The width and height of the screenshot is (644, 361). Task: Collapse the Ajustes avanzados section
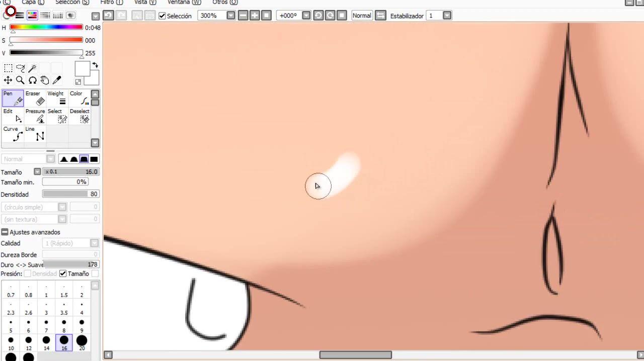(5, 232)
